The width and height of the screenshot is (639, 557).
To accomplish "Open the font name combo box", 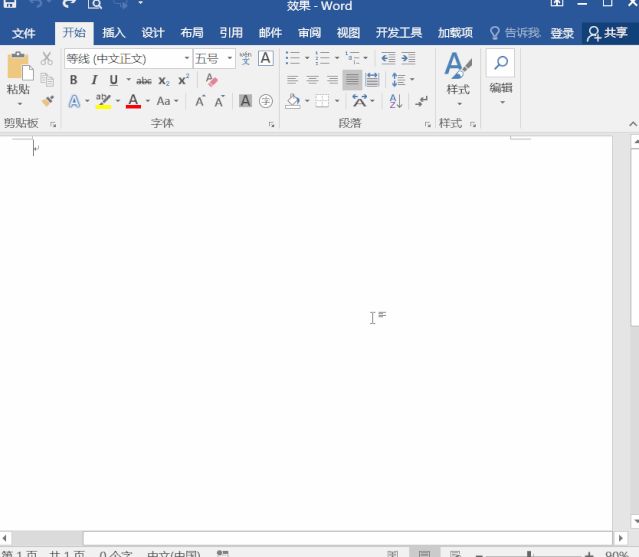I will click(128, 59).
